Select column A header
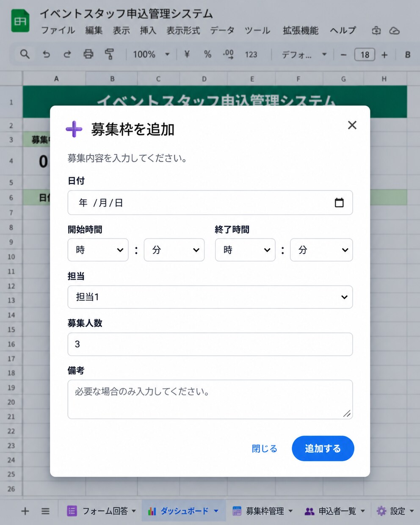420x525 pixels. point(56,79)
